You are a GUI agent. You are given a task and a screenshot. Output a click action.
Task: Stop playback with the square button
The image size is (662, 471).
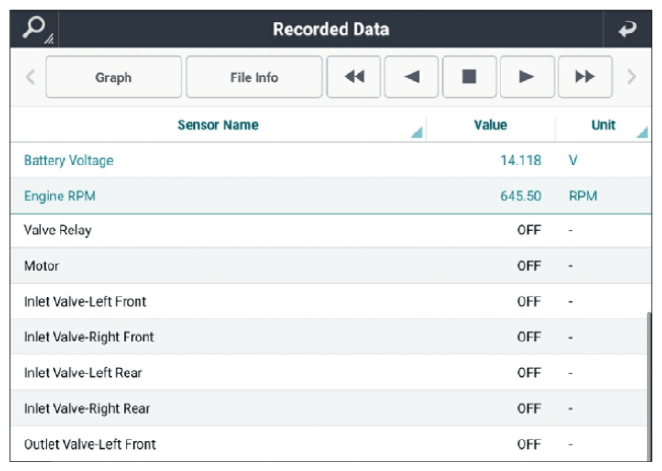(x=469, y=77)
